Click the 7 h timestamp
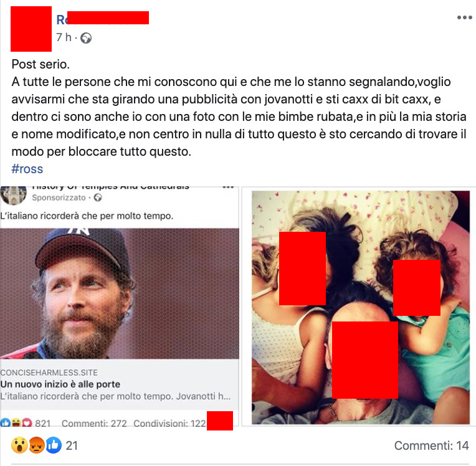 click(x=64, y=37)
